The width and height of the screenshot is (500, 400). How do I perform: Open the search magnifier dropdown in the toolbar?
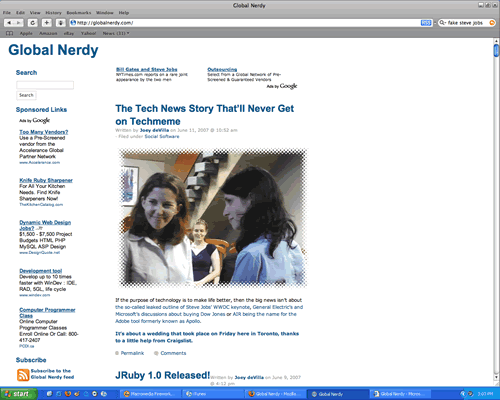point(443,23)
